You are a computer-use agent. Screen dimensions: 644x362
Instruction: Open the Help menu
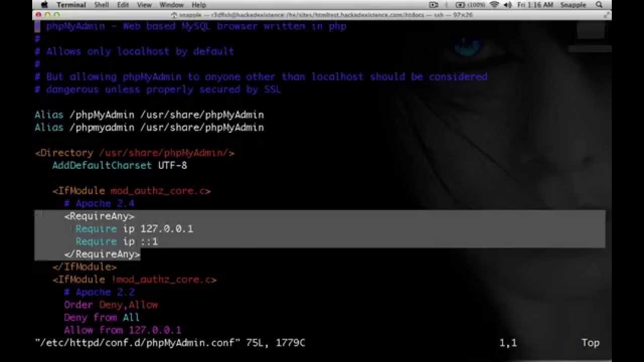pyautogui.click(x=199, y=5)
